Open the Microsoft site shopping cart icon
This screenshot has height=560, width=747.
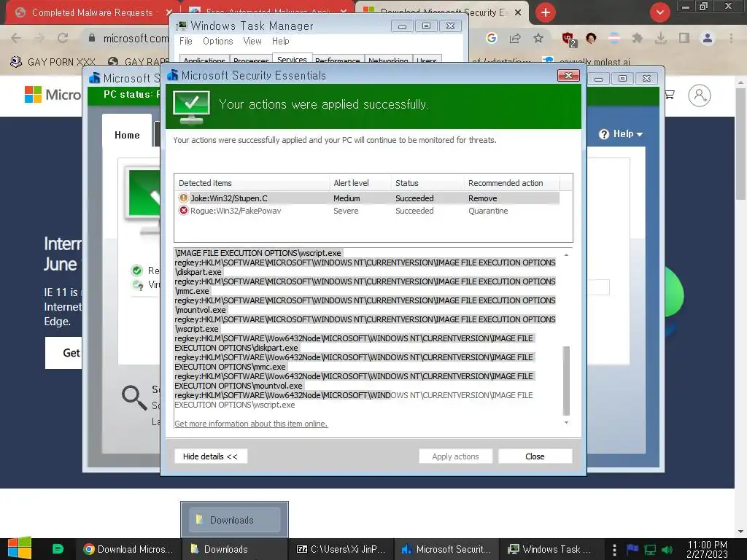point(670,95)
